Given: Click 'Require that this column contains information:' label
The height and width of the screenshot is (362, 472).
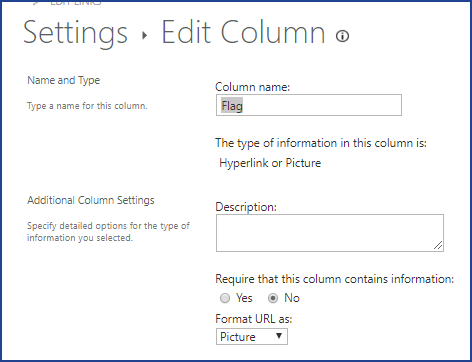Looking at the screenshot, I should [335, 279].
